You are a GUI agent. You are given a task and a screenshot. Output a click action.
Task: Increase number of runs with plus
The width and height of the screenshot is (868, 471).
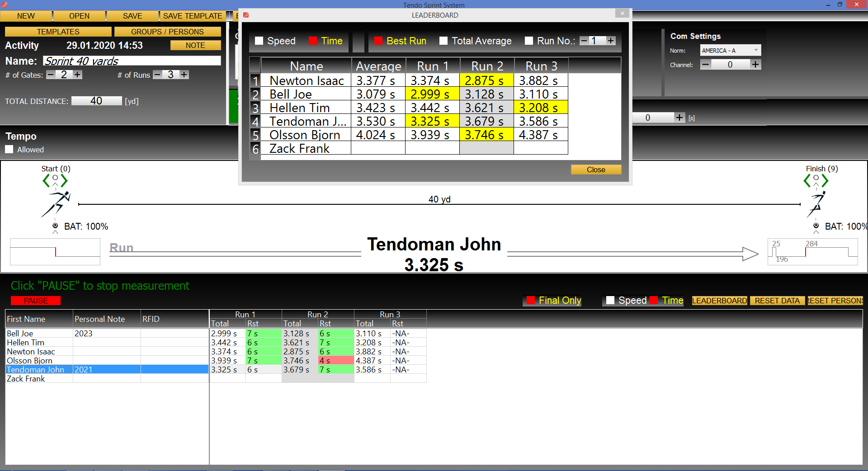pos(184,75)
